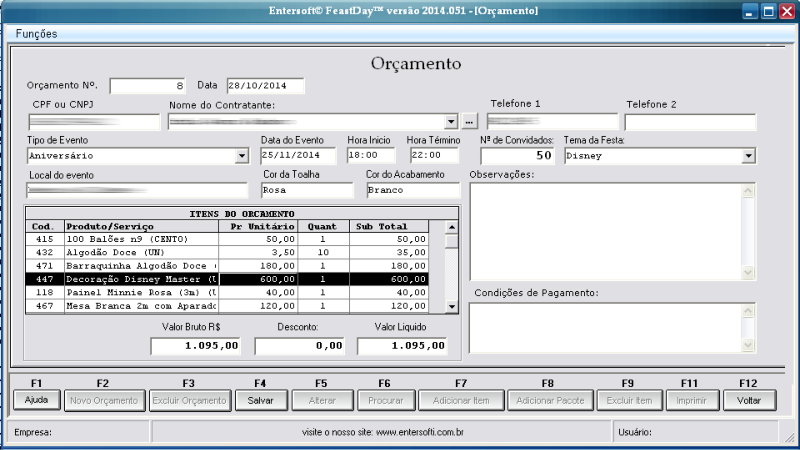Click the Imprimir button

tap(692, 401)
